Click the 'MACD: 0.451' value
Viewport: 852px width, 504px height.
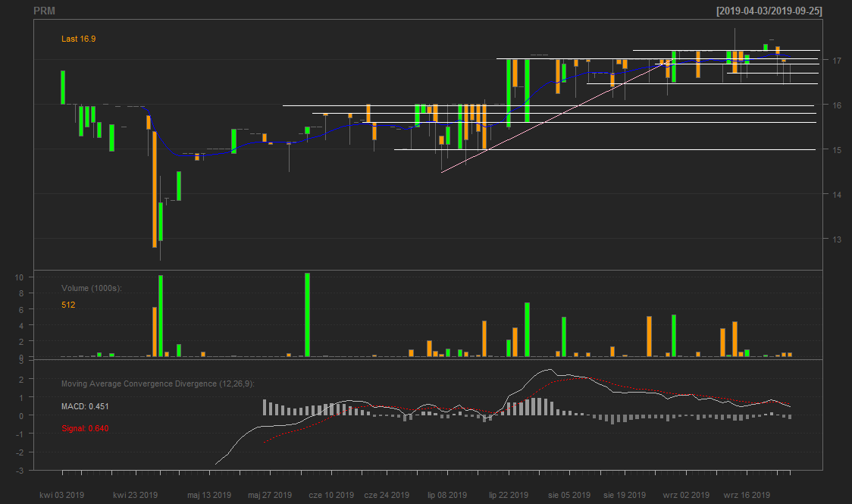[x=85, y=407]
